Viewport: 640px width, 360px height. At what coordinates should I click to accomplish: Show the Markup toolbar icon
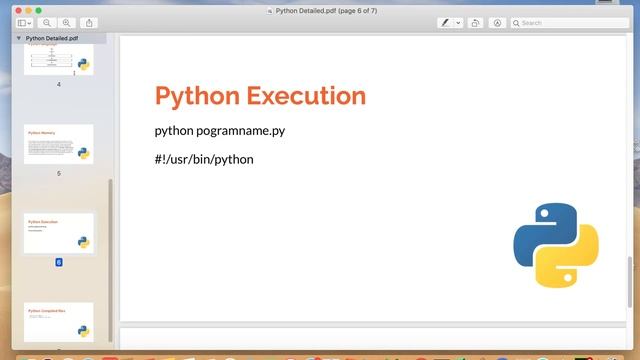coord(497,23)
